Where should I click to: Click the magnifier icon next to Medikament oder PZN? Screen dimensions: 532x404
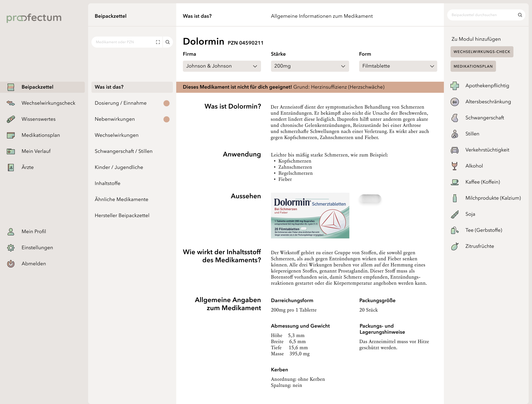click(168, 42)
